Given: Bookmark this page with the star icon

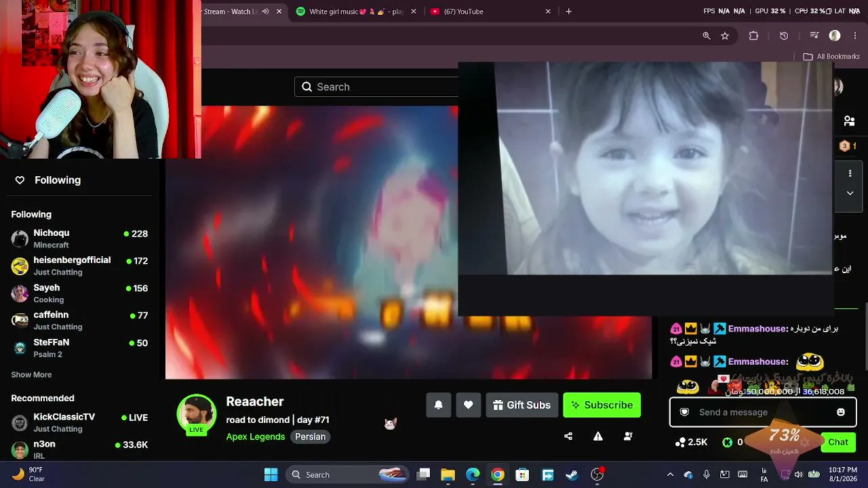Looking at the screenshot, I should pyautogui.click(x=725, y=36).
